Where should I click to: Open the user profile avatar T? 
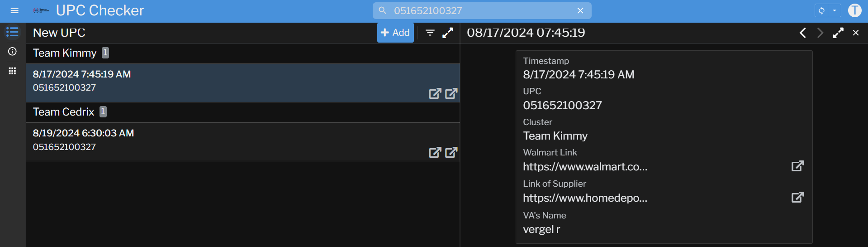[854, 10]
